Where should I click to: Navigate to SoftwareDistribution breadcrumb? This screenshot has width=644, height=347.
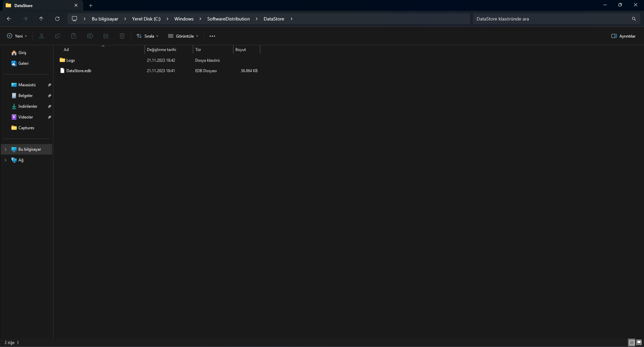pyautogui.click(x=228, y=19)
